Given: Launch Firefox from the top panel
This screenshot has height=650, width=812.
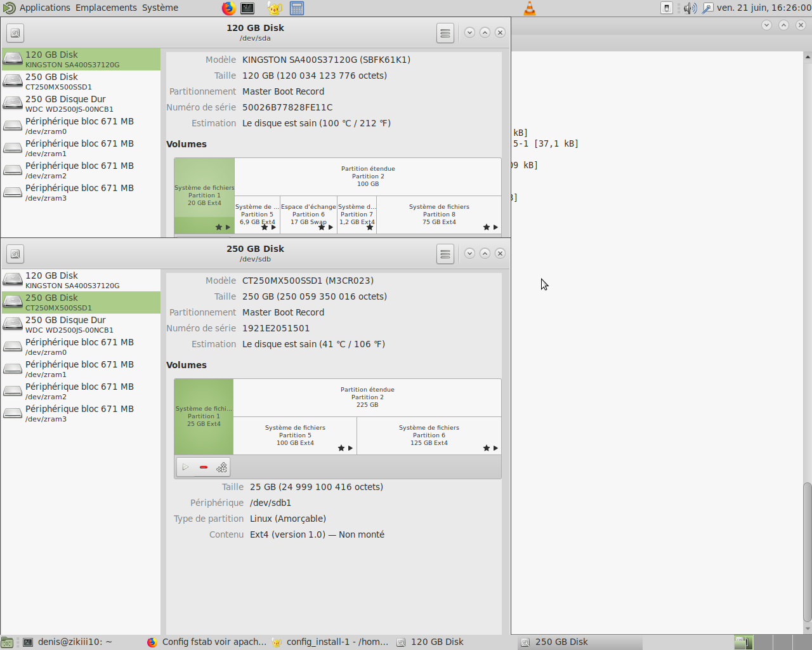Looking at the screenshot, I should pos(228,8).
